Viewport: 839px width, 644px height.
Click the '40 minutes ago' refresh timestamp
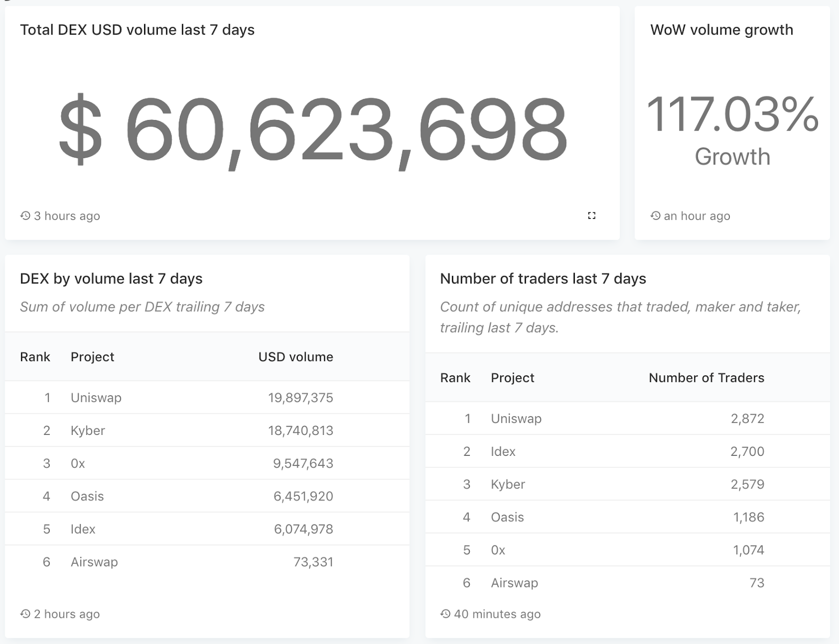(497, 614)
